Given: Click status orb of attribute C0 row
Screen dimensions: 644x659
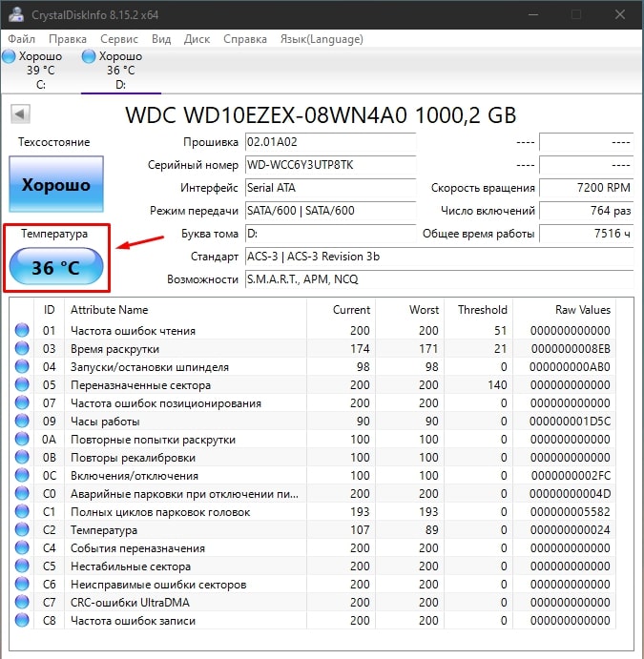Looking at the screenshot, I should (x=22, y=493).
